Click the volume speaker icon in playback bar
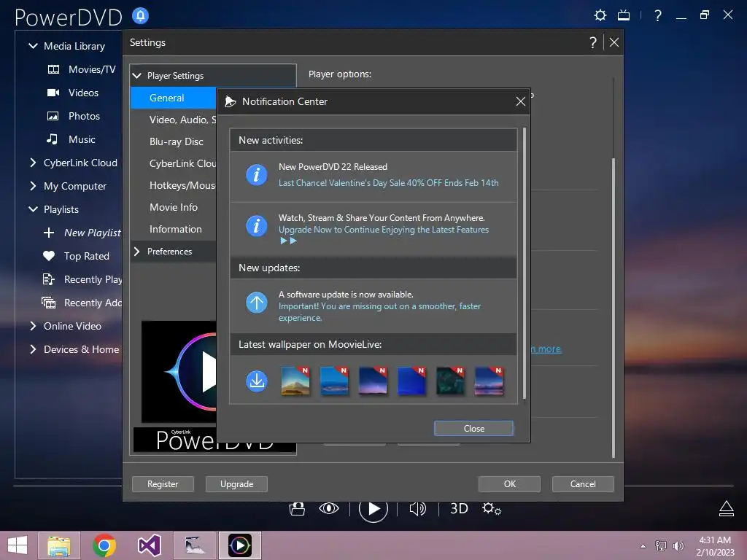This screenshot has width=747, height=560. point(418,508)
